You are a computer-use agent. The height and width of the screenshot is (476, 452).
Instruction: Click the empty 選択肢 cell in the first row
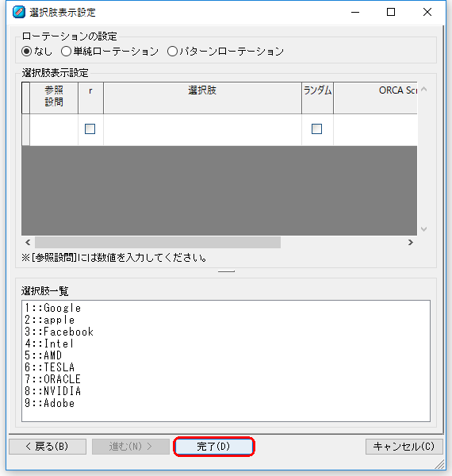tap(202, 130)
